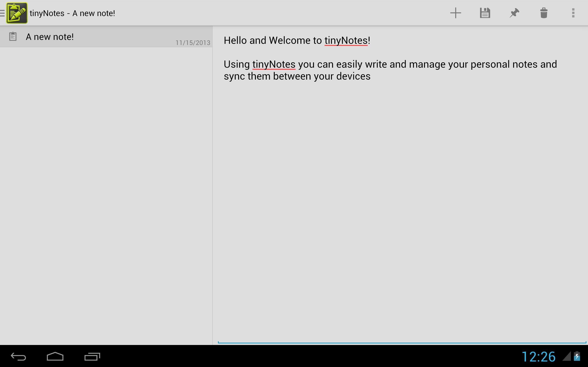This screenshot has height=367, width=588.
Task: Toggle the pin state of the open note
Action: tap(514, 13)
